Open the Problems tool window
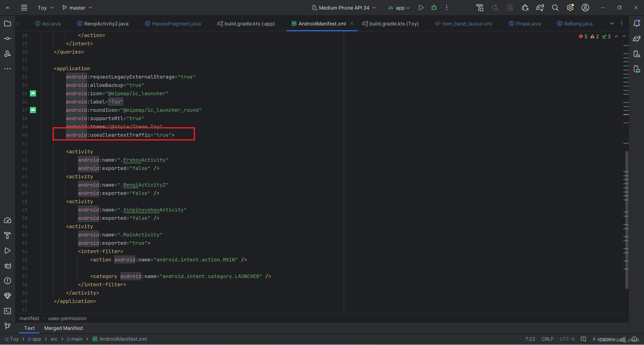644x345 pixels. pos(7,281)
